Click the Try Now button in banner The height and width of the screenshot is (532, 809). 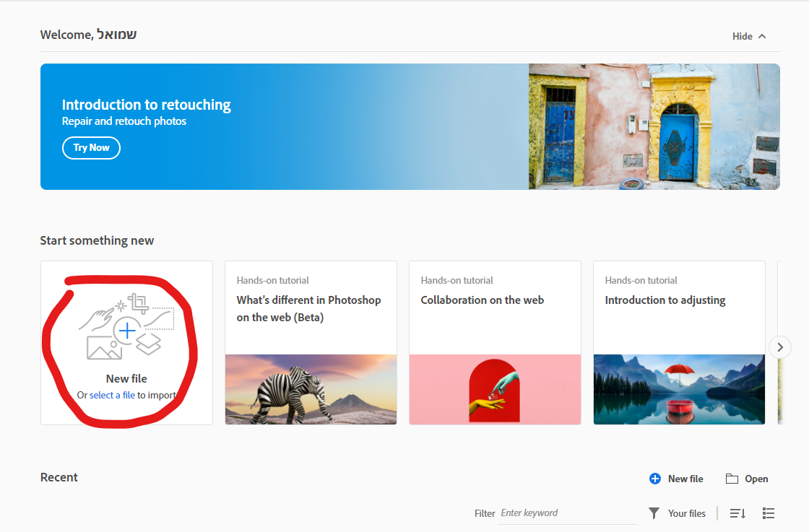(x=91, y=148)
